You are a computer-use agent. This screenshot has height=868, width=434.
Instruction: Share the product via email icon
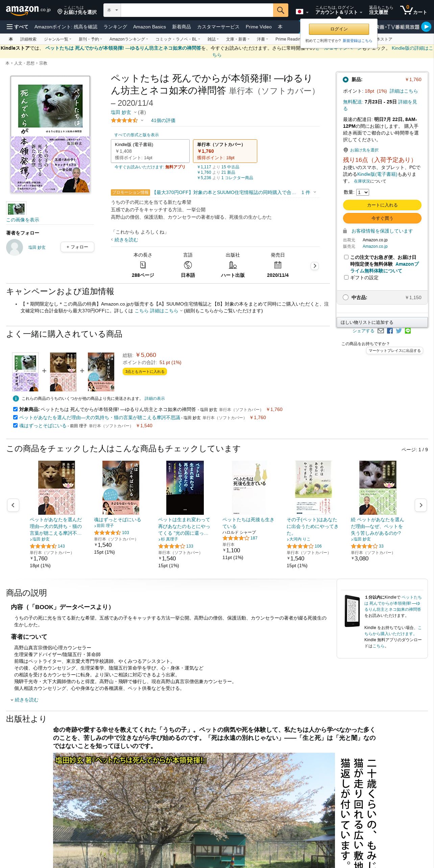381,331
